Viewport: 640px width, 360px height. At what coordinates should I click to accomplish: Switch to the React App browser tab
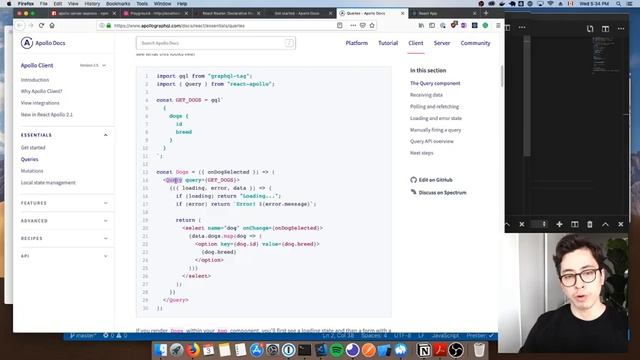click(x=444, y=13)
